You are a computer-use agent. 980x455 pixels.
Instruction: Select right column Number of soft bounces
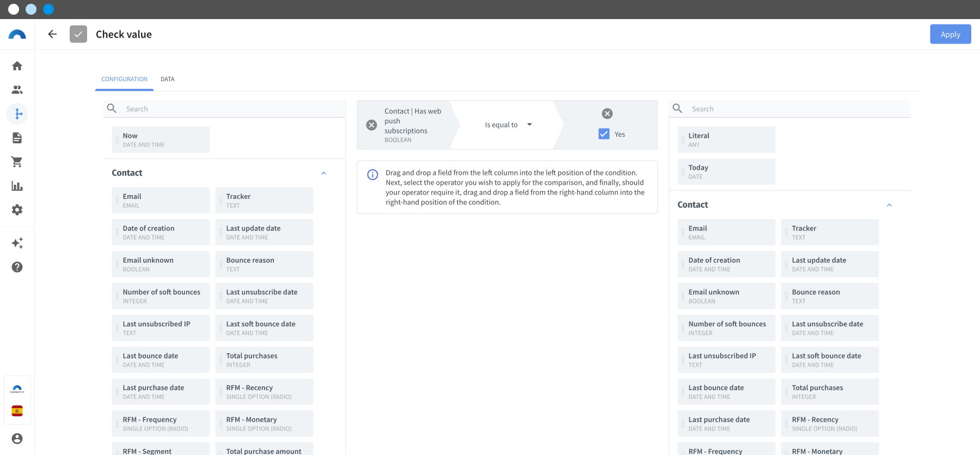[x=726, y=328]
